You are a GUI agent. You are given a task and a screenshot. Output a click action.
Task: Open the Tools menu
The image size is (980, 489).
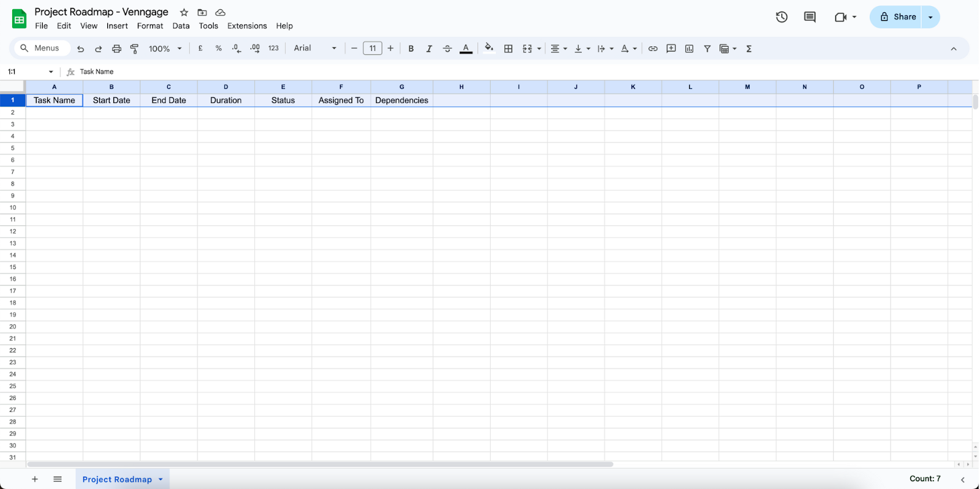(x=208, y=26)
